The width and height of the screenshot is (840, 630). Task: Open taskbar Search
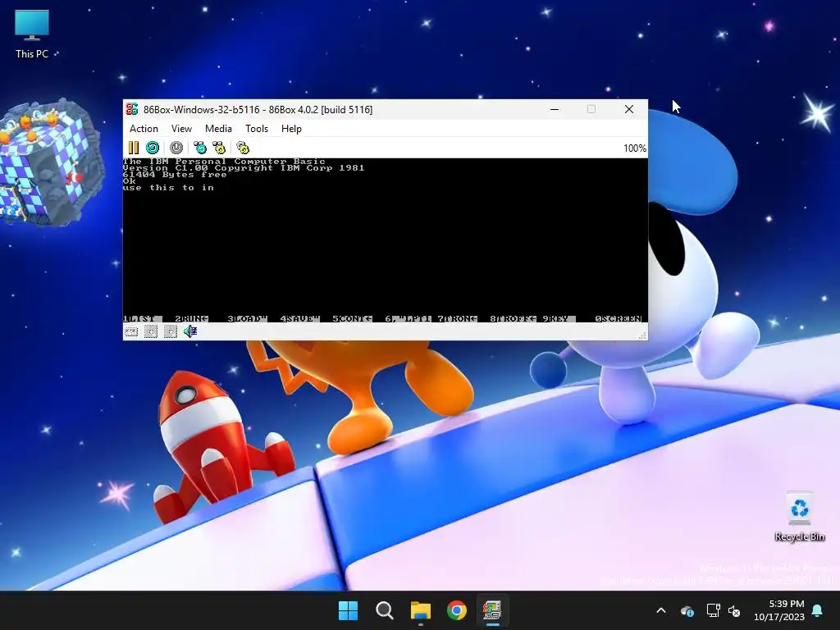[384, 610]
